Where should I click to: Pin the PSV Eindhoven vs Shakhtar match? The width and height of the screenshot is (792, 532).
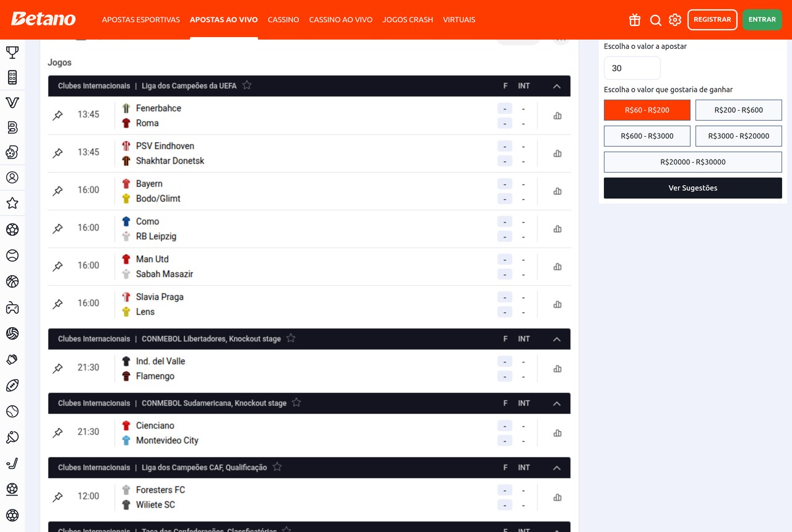(x=58, y=153)
